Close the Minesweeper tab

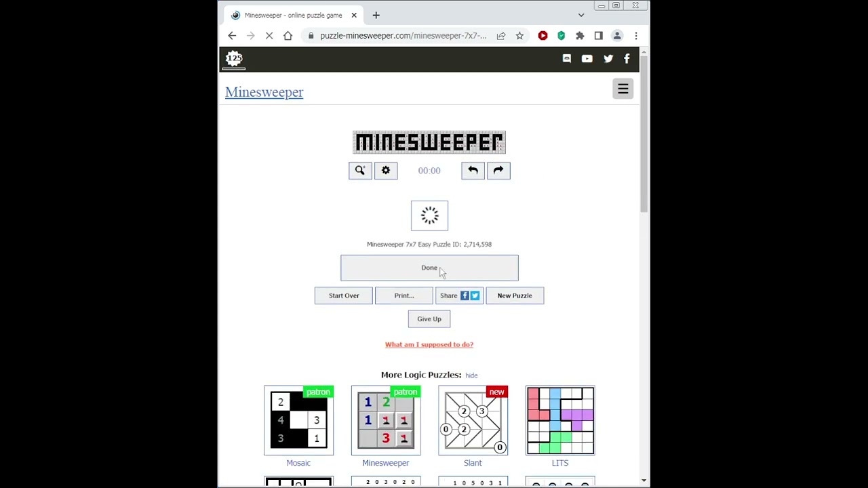(353, 15)
